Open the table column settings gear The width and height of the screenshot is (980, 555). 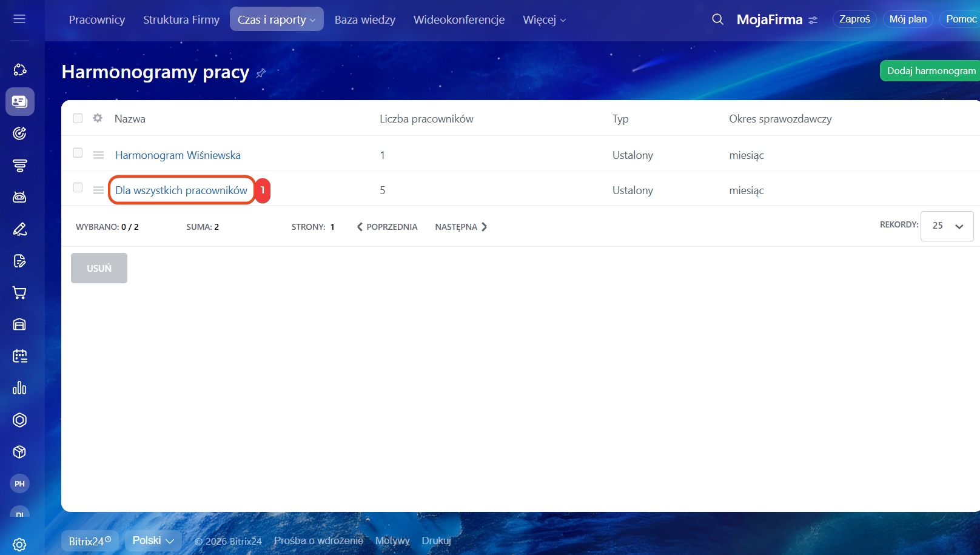98,118
